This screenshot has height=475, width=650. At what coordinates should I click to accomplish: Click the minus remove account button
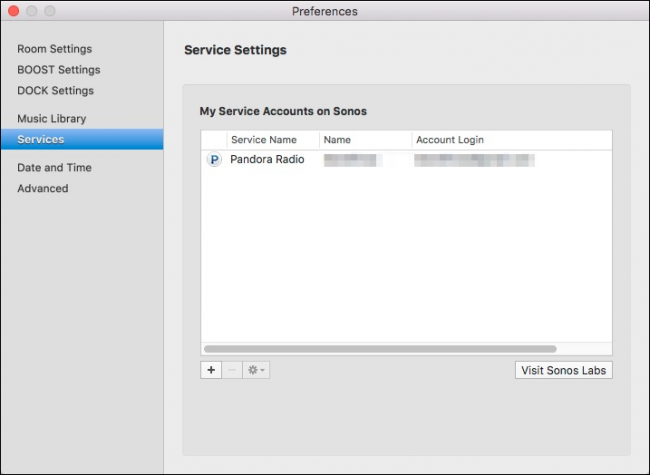(x=232, y=370)
